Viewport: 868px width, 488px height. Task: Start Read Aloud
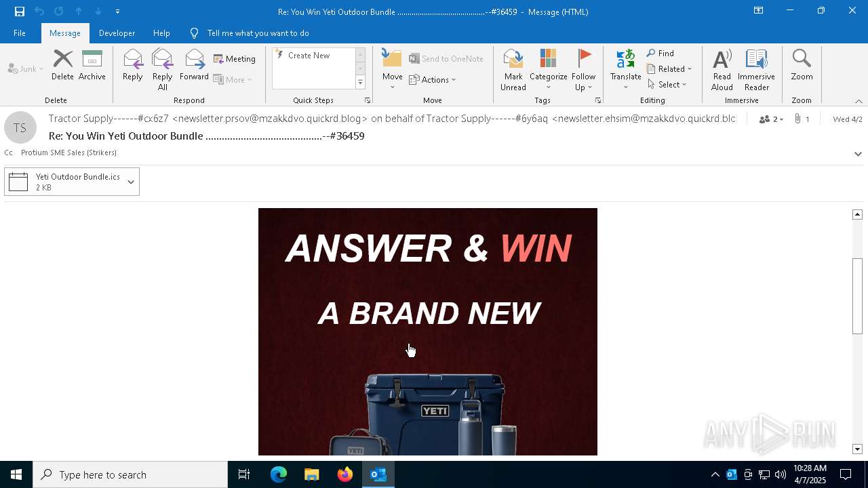[722, 70]
